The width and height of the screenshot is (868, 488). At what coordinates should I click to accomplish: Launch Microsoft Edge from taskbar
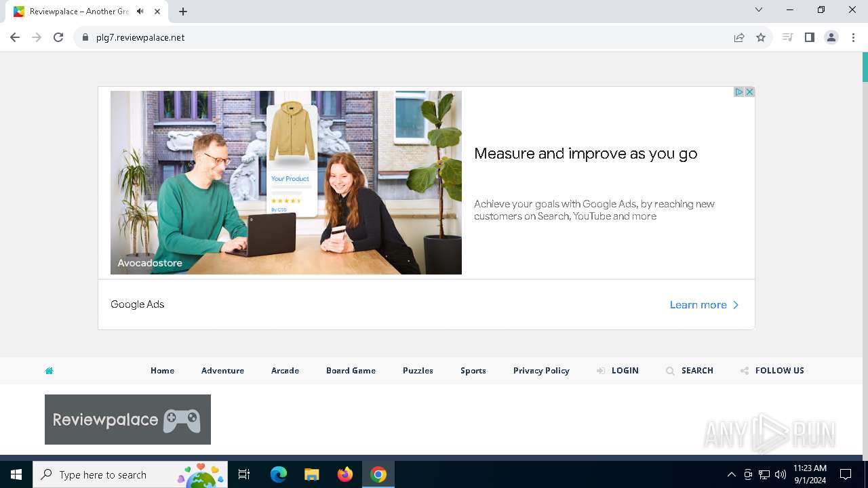point(279,474)
